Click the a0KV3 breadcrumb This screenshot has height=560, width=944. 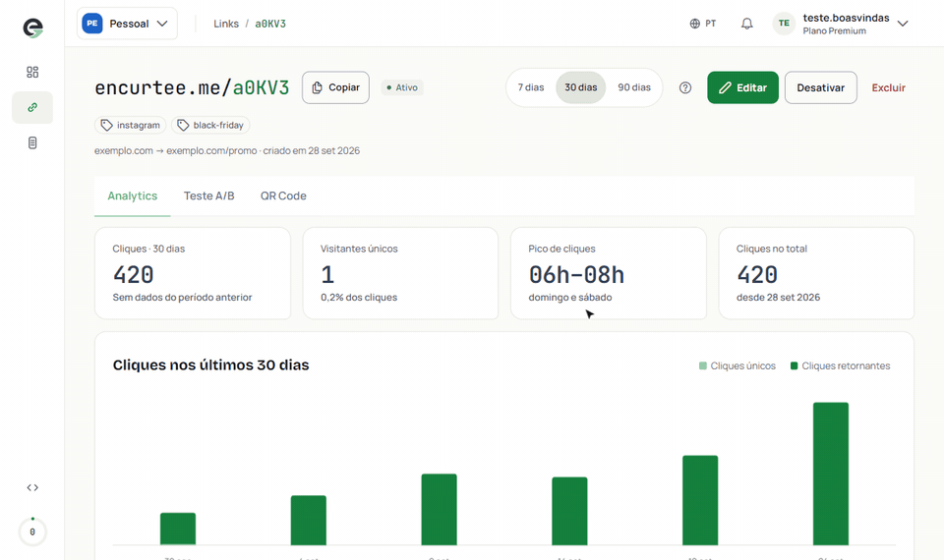click(x=270, y=24)
